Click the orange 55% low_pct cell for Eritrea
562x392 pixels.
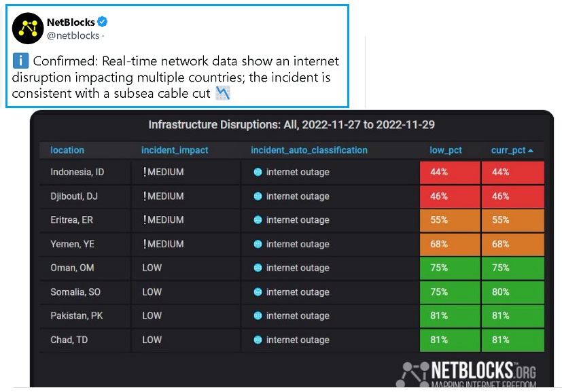pos(450,220)
